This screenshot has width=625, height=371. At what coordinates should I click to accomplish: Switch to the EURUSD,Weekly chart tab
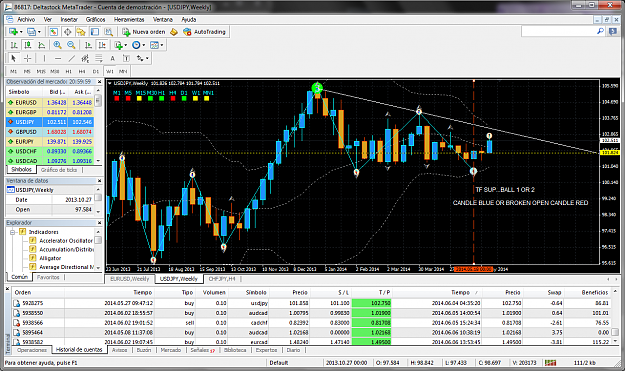(130, 279)
